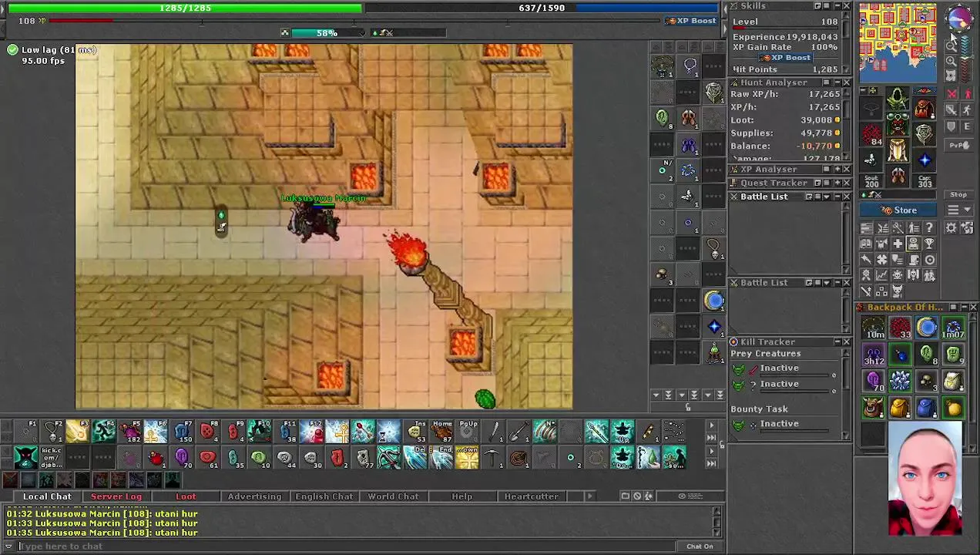Viewport: 980px width, 555px height.
Task: Use the Ins hotkey slot with 53
Action: [x=416, y=431]
